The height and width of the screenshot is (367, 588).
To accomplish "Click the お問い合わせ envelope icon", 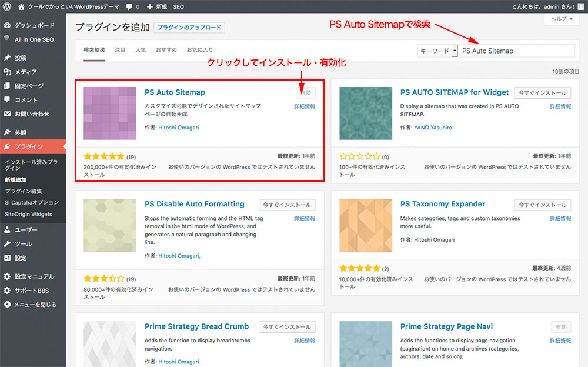I will [7, 114].
